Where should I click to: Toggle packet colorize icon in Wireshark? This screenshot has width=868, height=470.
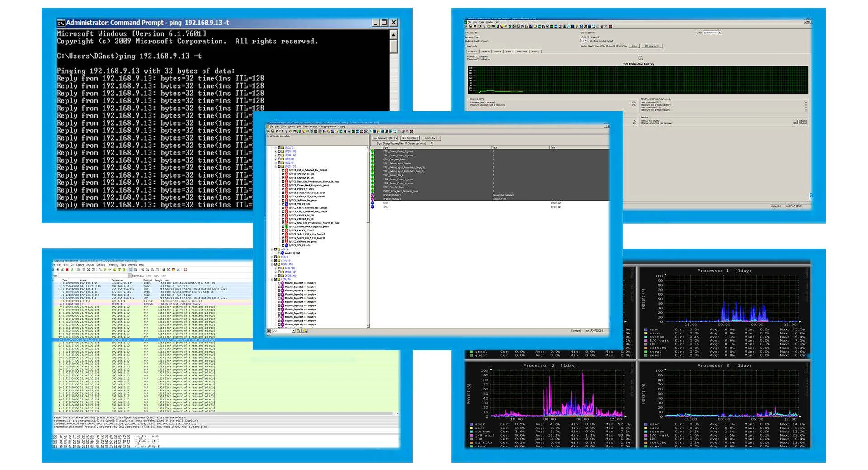(x=131, y=270)
